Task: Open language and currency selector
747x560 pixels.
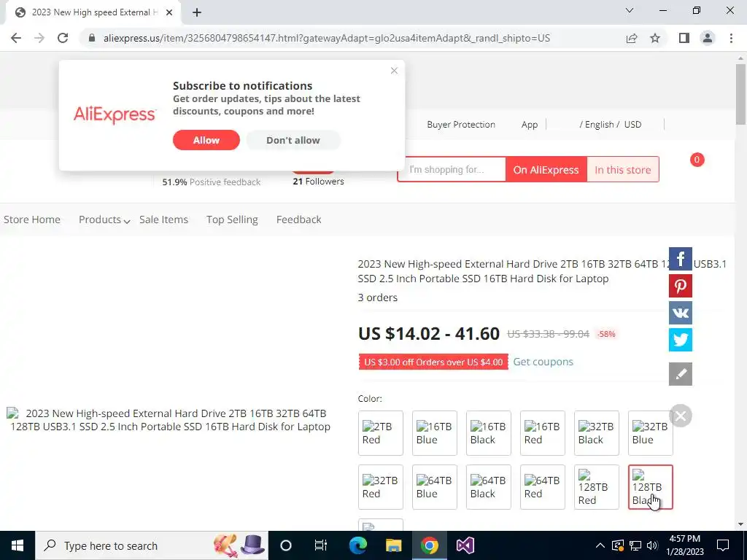Action: coord(611,124)
